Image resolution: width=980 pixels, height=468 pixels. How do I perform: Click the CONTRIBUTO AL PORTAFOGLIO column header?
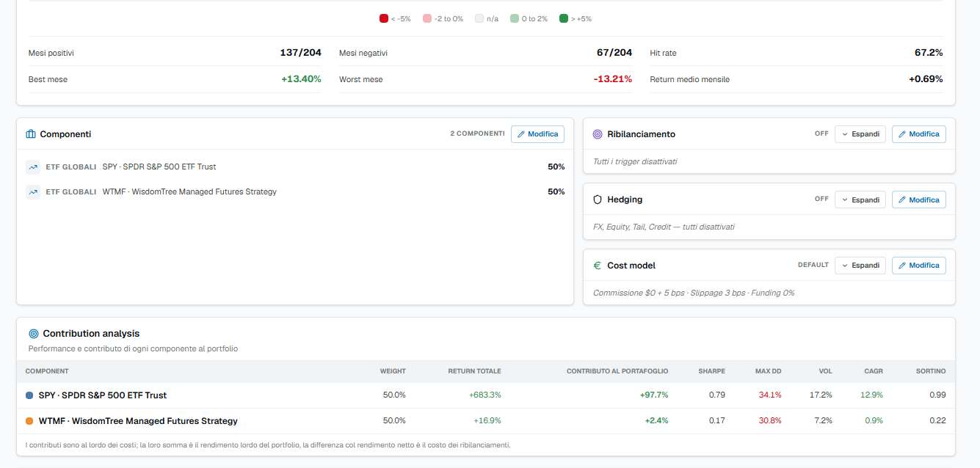pyautogui.click(x=617, y=371)
